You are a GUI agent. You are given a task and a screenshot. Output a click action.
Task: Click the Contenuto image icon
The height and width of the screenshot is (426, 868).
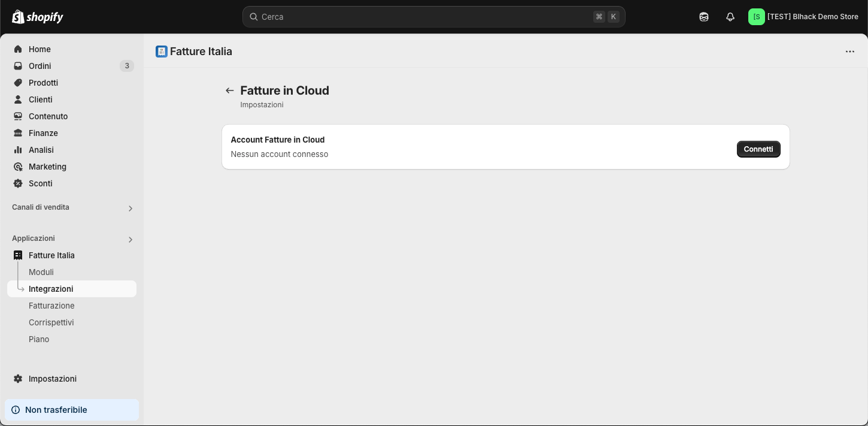click(x=18, y=116)
